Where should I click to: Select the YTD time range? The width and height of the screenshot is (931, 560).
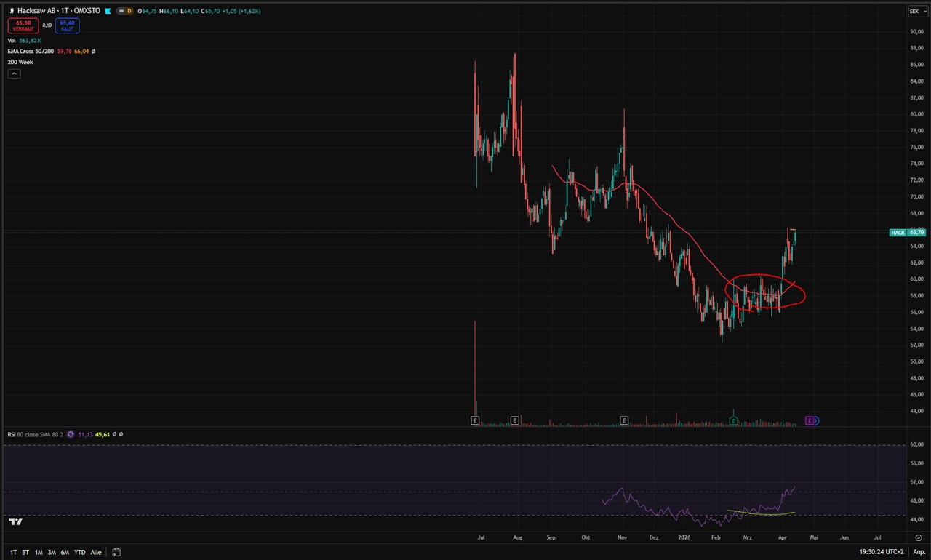[79, 552]
